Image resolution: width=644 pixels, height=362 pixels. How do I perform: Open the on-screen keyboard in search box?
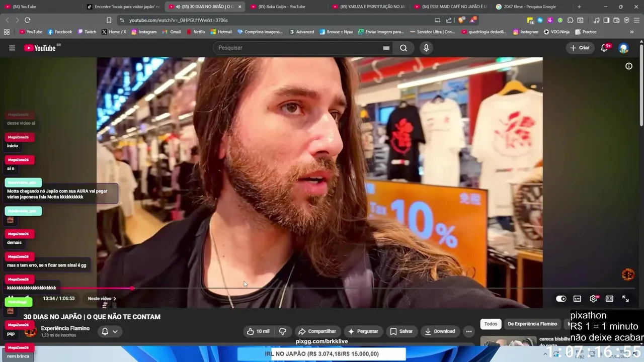386,48
